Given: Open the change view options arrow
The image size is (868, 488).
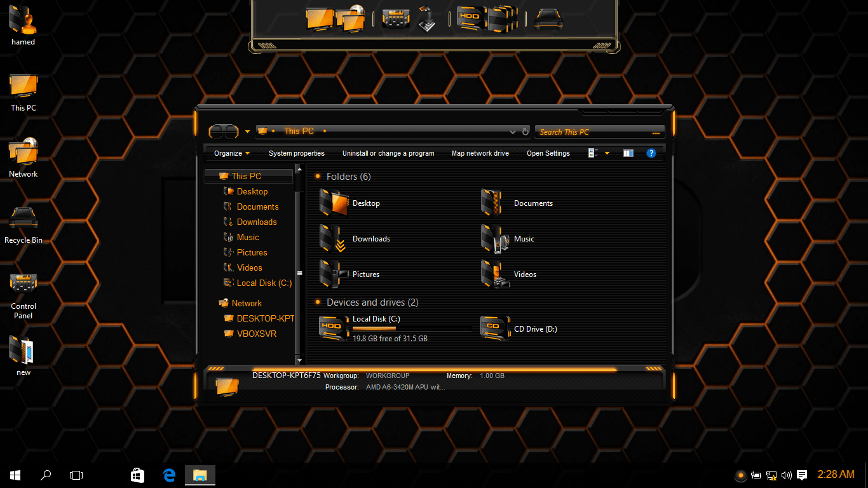Looking at the screenshot, I should coord(607,153).
